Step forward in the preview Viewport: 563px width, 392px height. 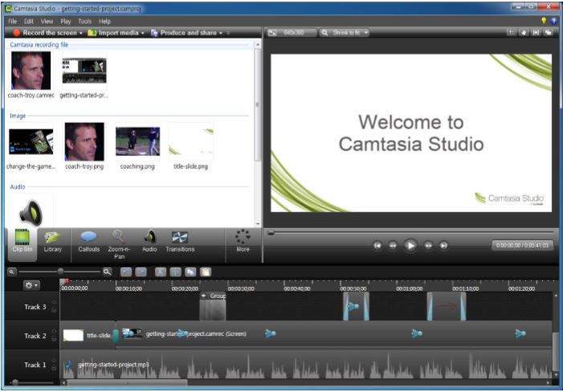pyautogui.click(x=428, y=246)
